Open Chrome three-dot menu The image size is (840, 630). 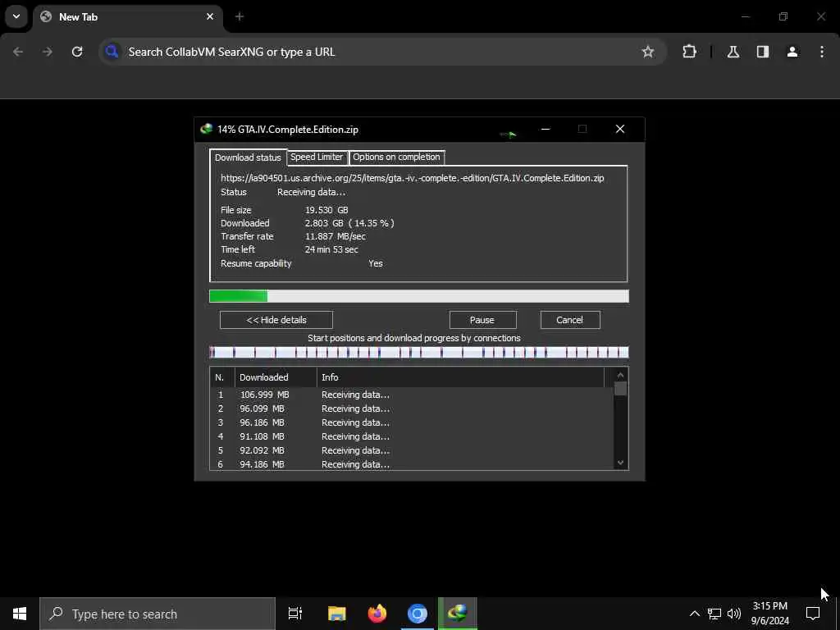pyautogui.click(x=822, y=52)
